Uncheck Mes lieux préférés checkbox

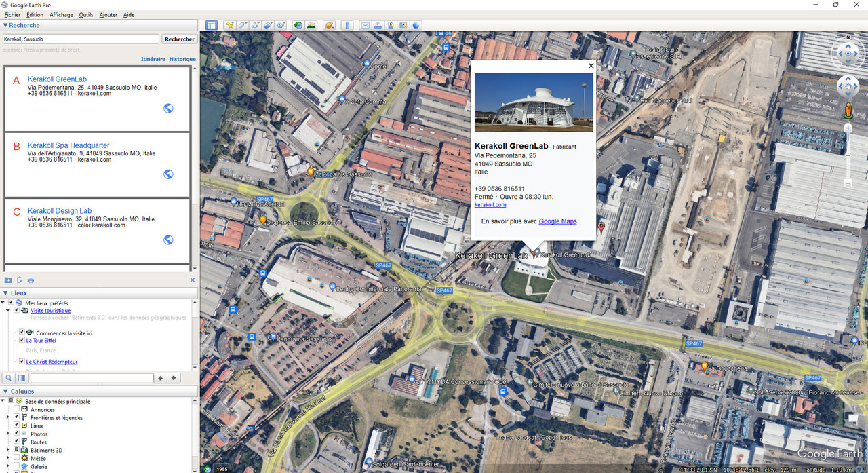pos(11,302)
